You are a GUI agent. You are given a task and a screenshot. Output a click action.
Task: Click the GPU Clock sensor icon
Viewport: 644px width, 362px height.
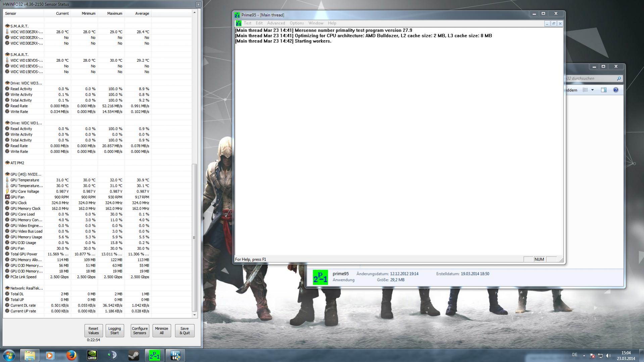pyautogui.click(x=7, y=203)
